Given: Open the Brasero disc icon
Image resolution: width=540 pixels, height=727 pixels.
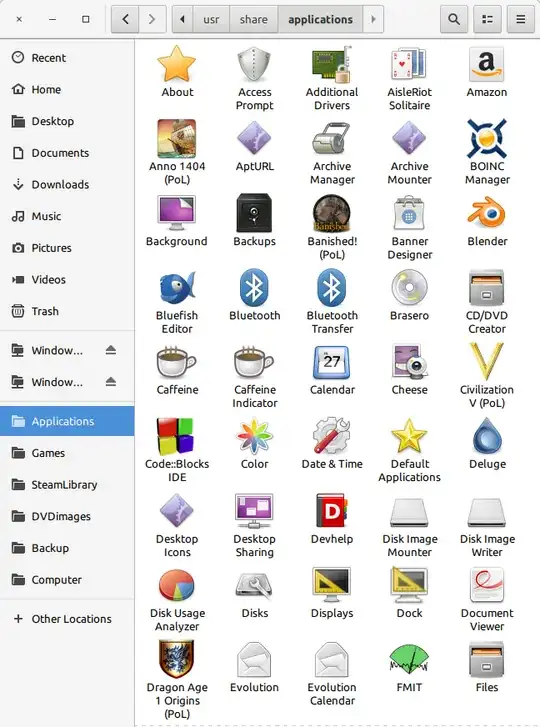Looking at the screenshot, I should pyautogui.click(x=409, y=287).
